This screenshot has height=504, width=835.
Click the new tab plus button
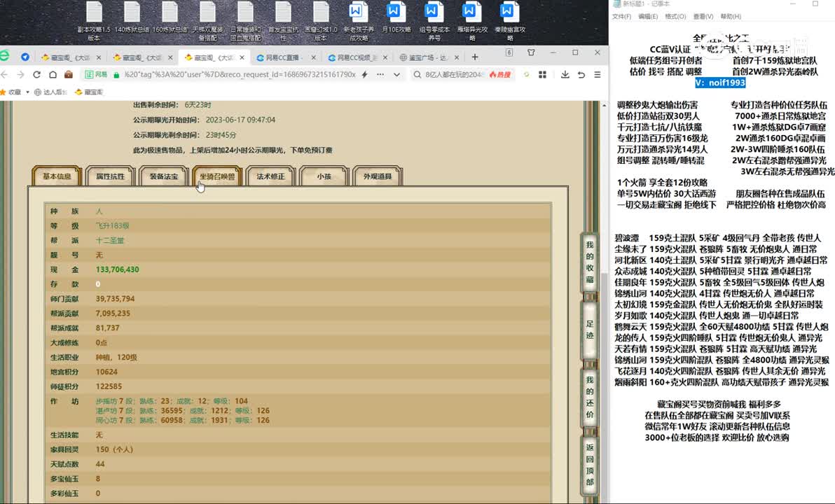click(475, 57)
